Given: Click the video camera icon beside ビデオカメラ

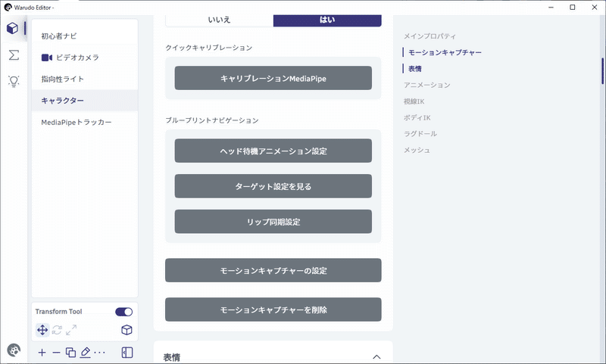Looking at the screenshot, I should [x=47, y=58].
